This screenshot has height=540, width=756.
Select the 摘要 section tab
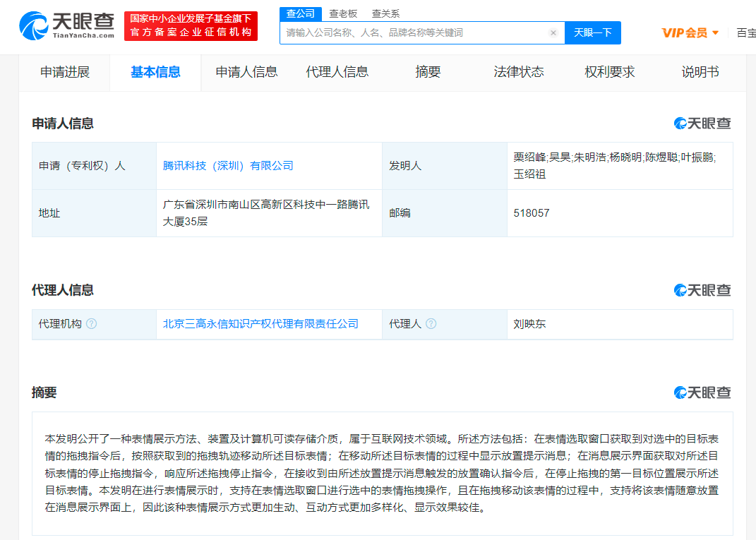[427, 71]
